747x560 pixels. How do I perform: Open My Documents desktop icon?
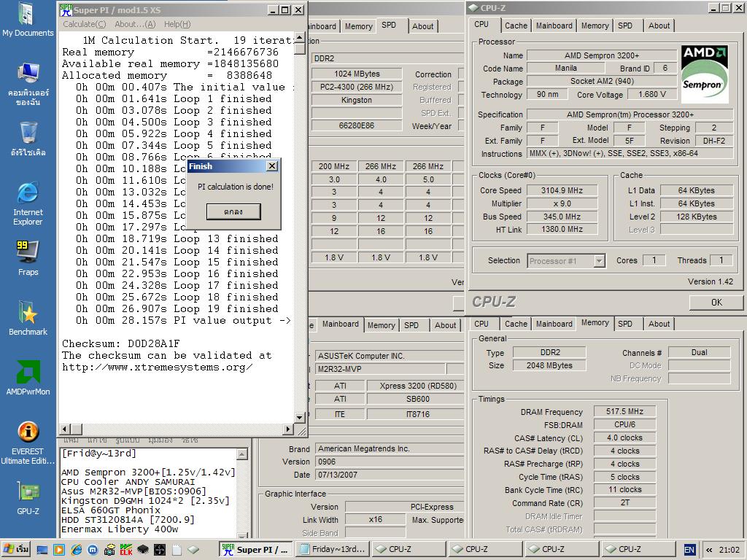coord(28,19)
